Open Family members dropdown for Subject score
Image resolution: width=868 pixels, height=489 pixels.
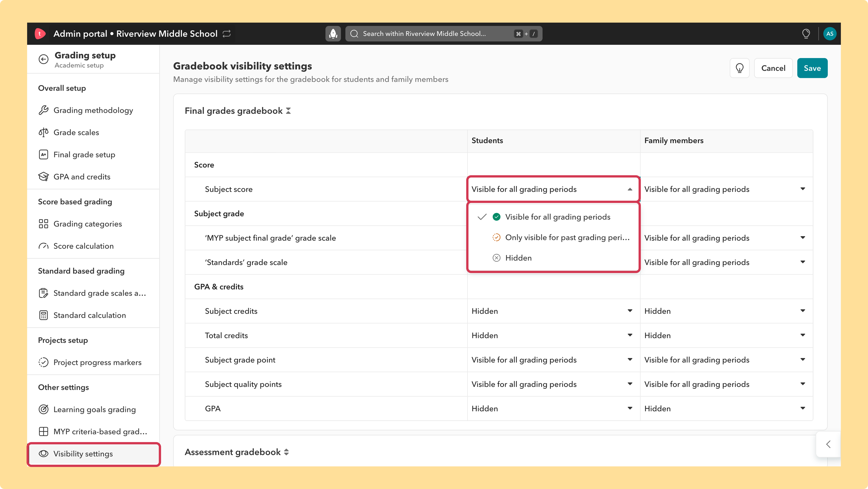click(726, 189)
